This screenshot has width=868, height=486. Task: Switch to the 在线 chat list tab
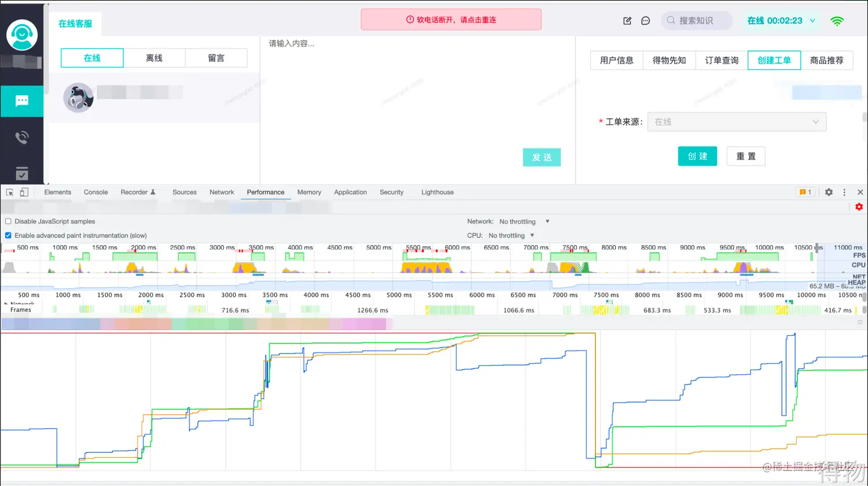(x=92, y=58)
